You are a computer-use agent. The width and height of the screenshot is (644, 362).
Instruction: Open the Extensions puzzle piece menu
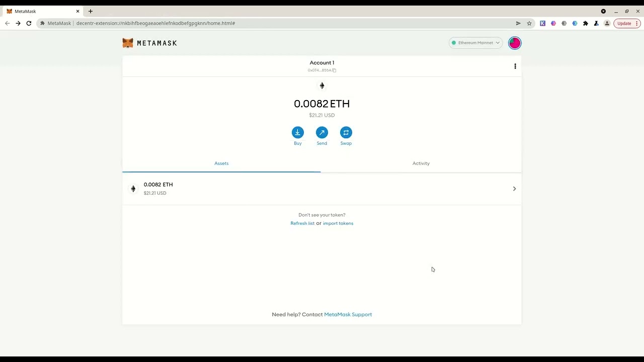click(x=586, y=23)
